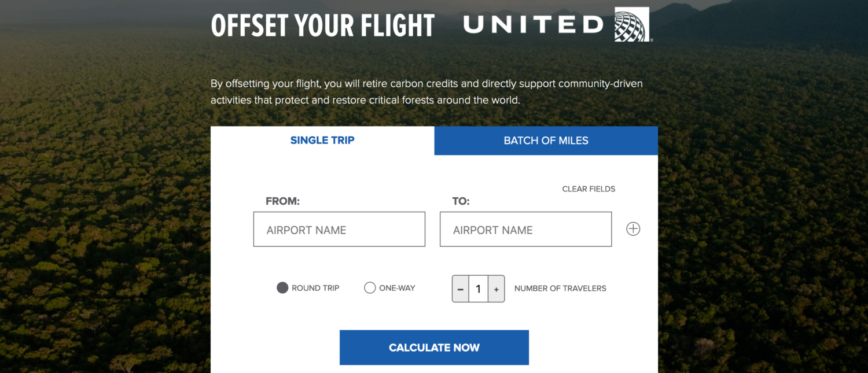Click the UNITED wordmark text logo

tap(534, 24)
